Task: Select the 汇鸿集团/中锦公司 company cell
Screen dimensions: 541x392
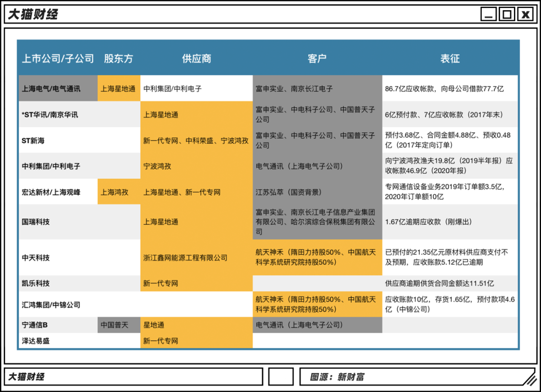Action: pyautogui.click(x=58, y=304)
